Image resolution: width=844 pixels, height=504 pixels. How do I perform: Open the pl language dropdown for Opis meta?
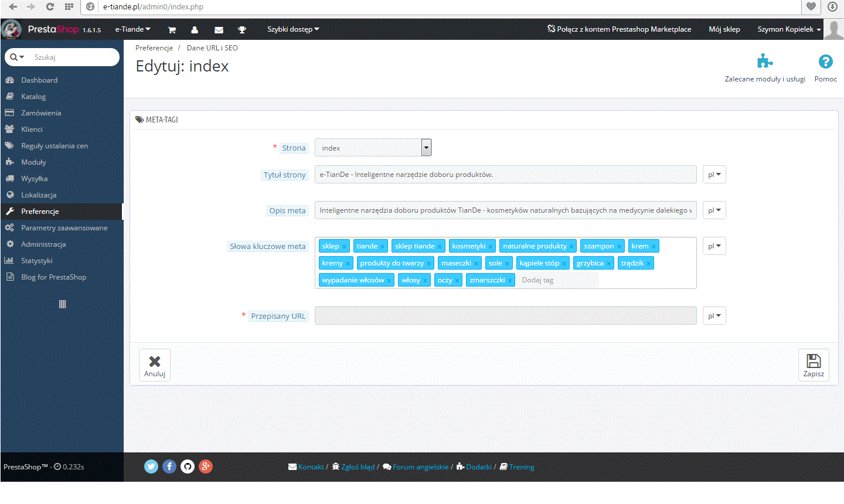(714, 210)
